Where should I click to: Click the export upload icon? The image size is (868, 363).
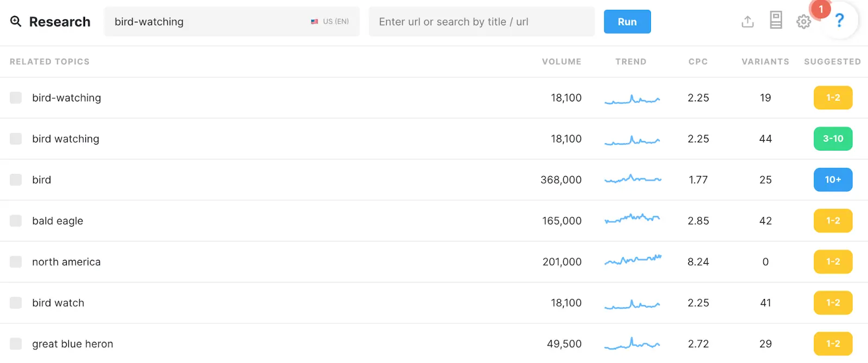748,22
